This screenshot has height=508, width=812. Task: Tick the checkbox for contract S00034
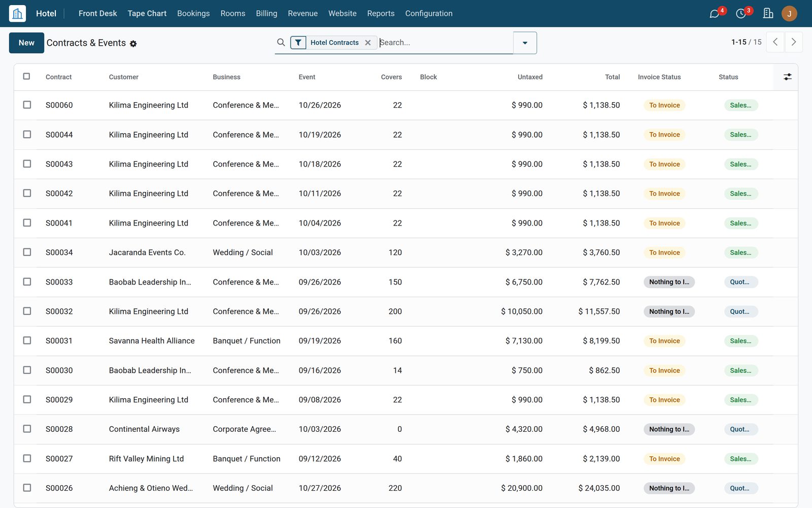coord(27,252)
